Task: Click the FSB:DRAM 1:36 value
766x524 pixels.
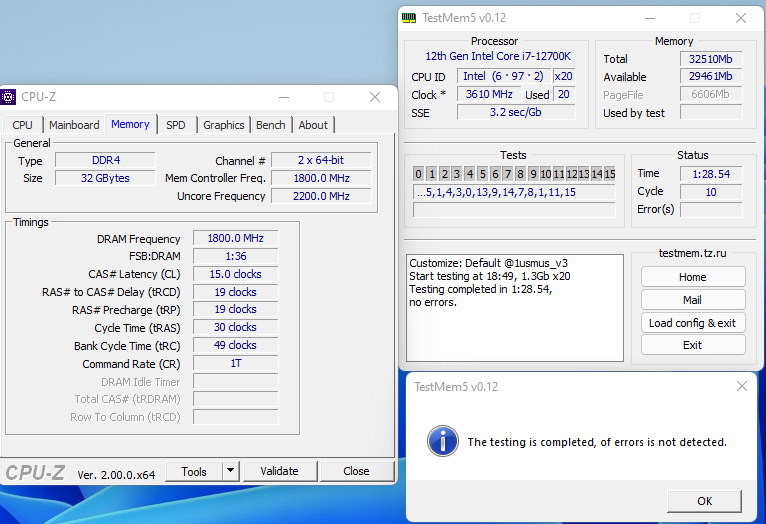Action: pos(235,256)
